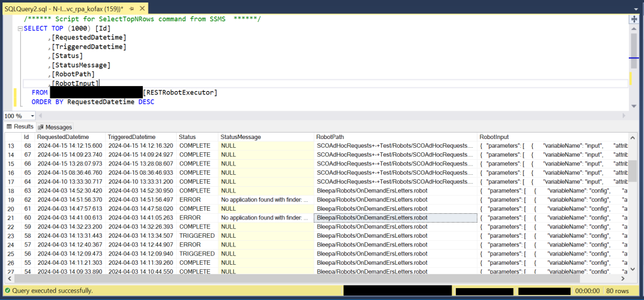
Task: Select row header 13 in results
Action: (11, 146)
